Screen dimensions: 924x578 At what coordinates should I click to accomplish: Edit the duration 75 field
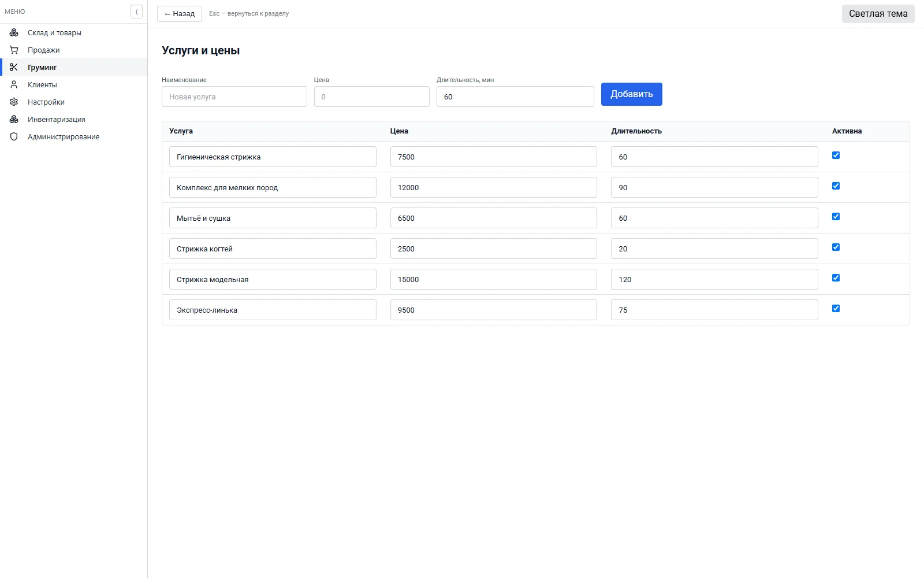click(x=714, y=310)
